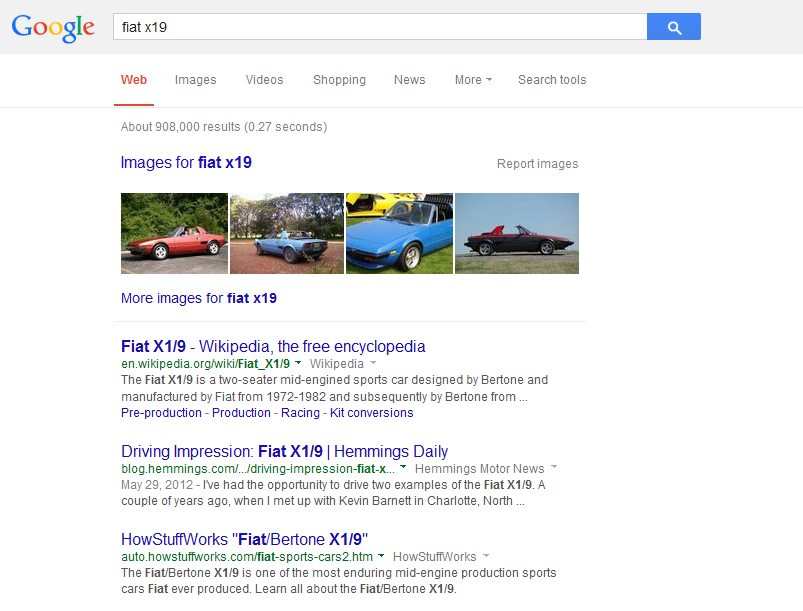Click the Report images link
The image size is (803, 611).
(537, 164)
